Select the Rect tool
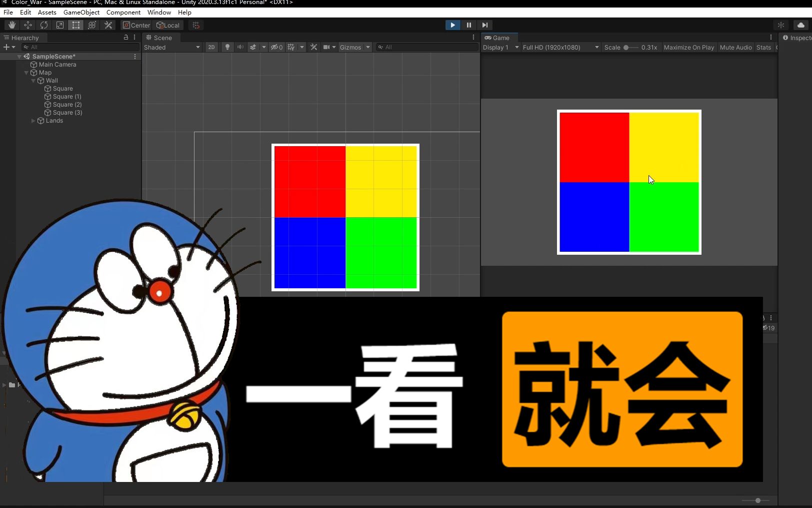This screenshot has height=508, width=812. pyautogui.click(x=76, y=25)
